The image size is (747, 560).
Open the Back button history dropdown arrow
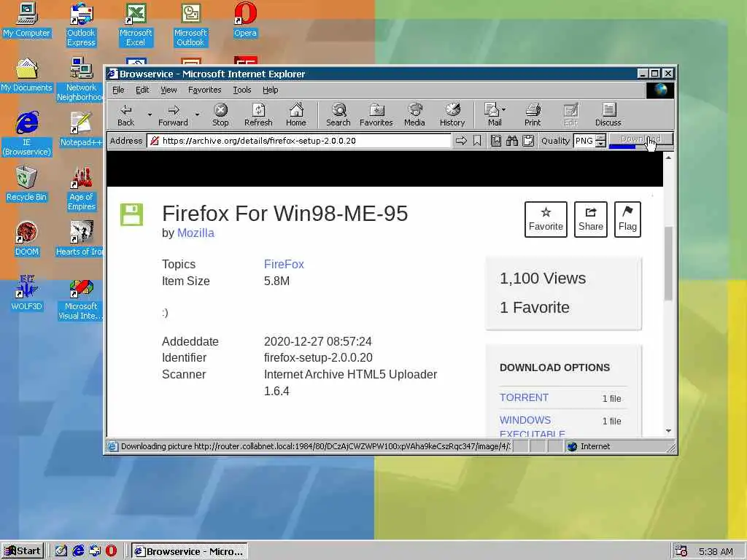coord(150,114)
